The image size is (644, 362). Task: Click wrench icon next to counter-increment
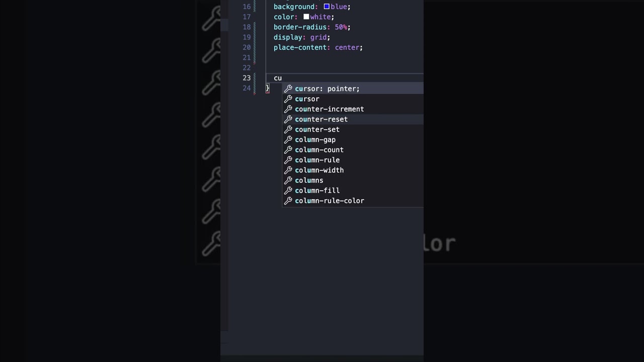point(288,109)
